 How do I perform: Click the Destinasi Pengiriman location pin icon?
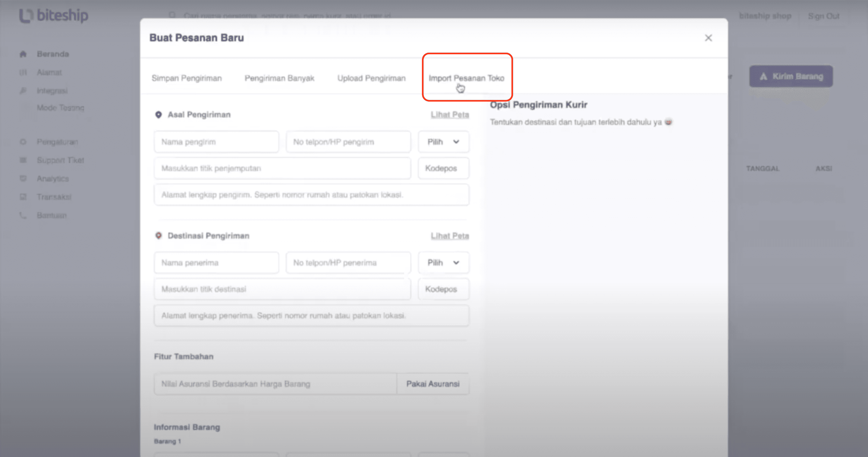coord(158,235)
